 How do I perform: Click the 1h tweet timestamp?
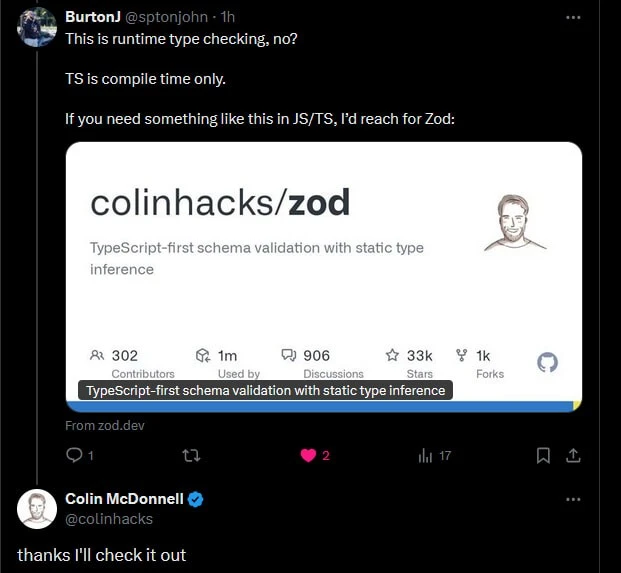228,17
